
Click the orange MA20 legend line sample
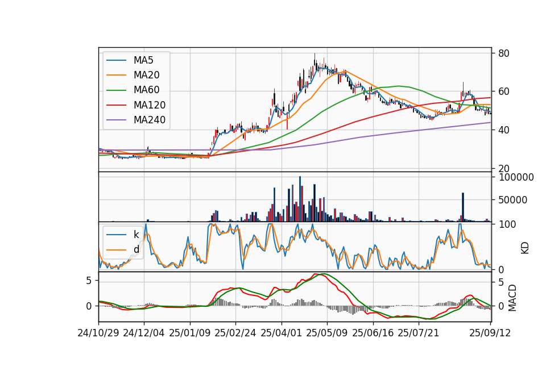click(116, 75)
